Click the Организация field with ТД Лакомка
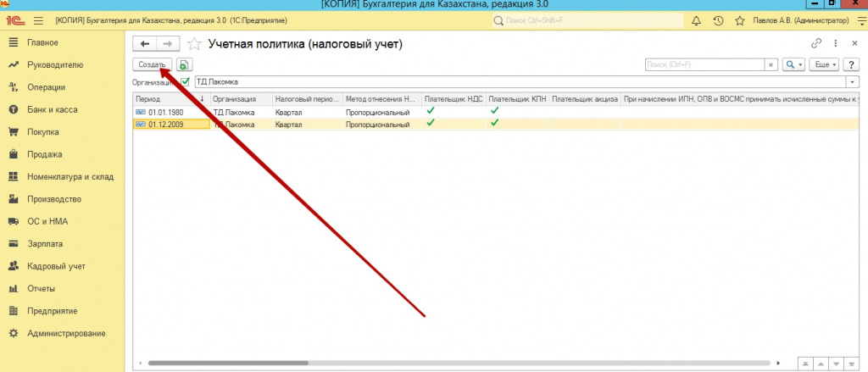This screenshot has height=372, width=868. [x=520, y=82]
